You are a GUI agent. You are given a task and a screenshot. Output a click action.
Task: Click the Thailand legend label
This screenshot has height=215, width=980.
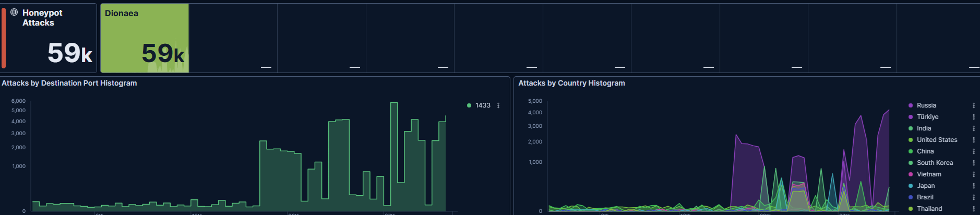point(929,209)
